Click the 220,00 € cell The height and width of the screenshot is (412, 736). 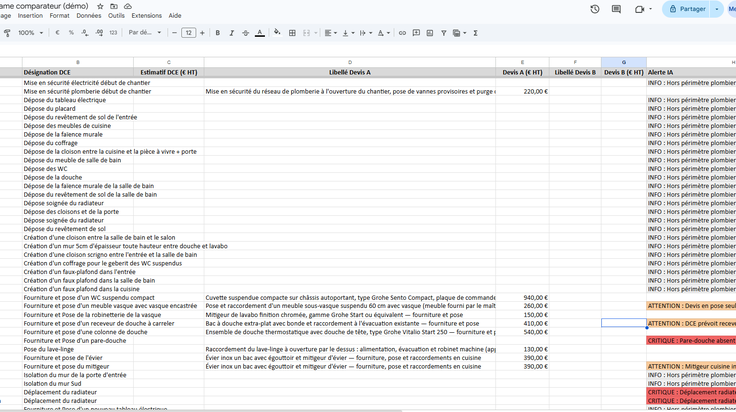point(522,92)
